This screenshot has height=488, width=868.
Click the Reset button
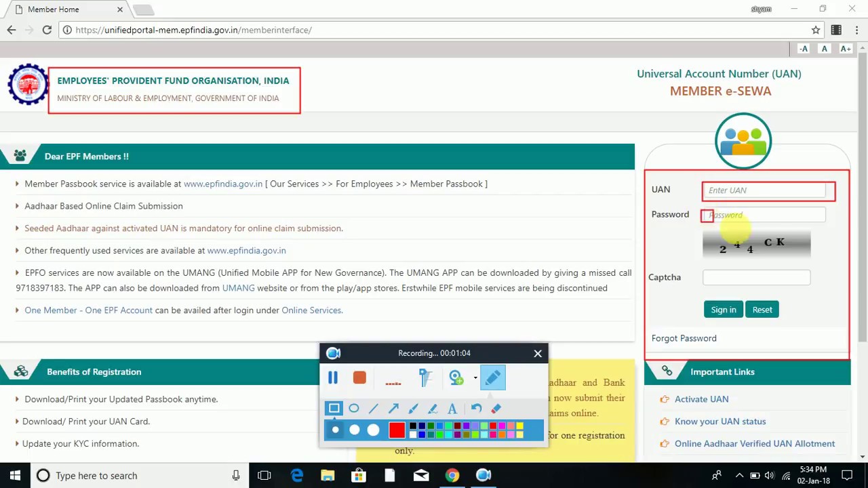762,310
